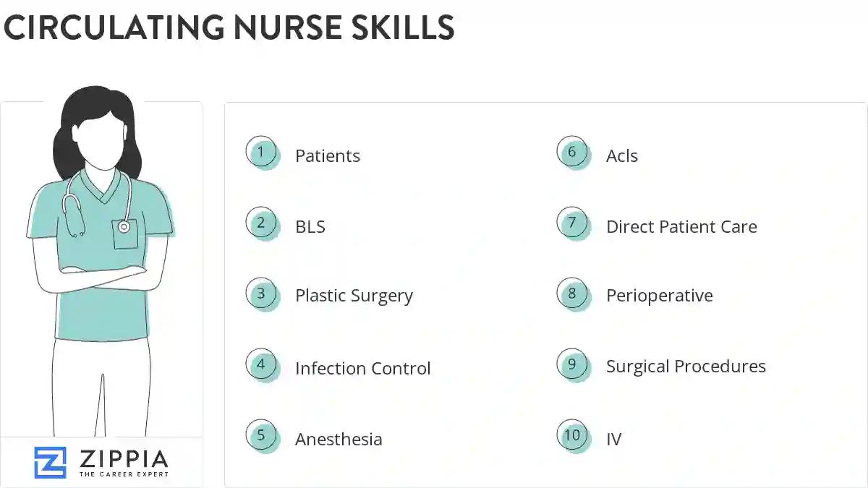Select the number 9 circle icon

click(x=572, y=365)
